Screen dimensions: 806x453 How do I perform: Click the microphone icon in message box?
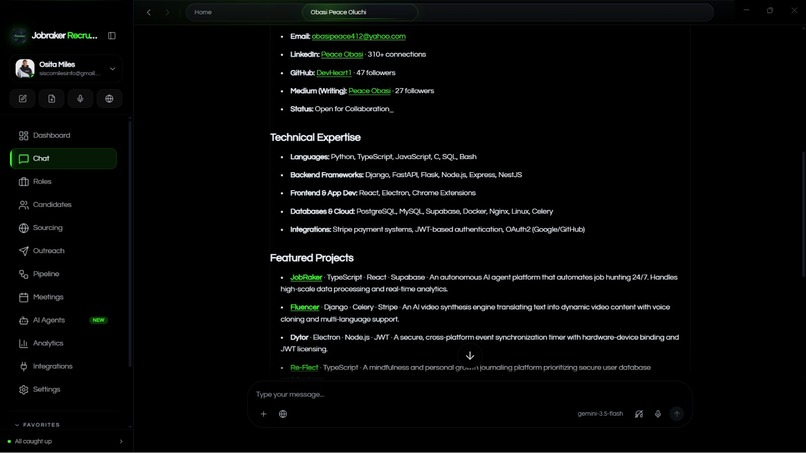pos(657,414)
